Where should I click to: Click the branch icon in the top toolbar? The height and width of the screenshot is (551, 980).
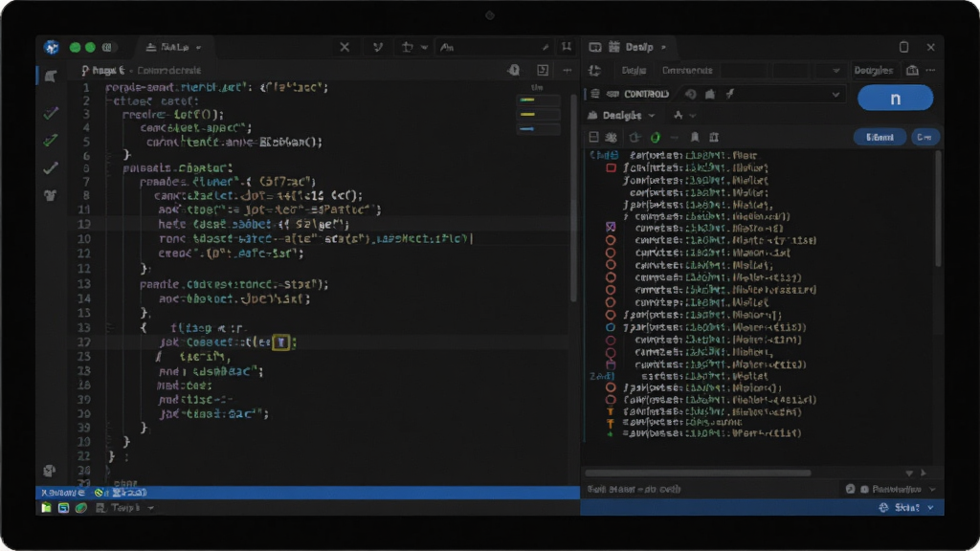[x=377, y=47]
